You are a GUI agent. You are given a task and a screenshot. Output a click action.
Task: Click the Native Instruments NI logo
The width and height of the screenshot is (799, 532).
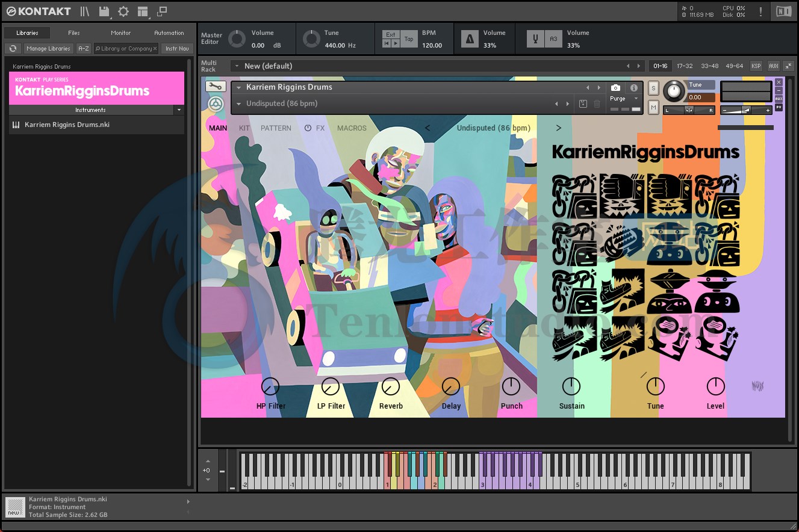coord(783,11)
